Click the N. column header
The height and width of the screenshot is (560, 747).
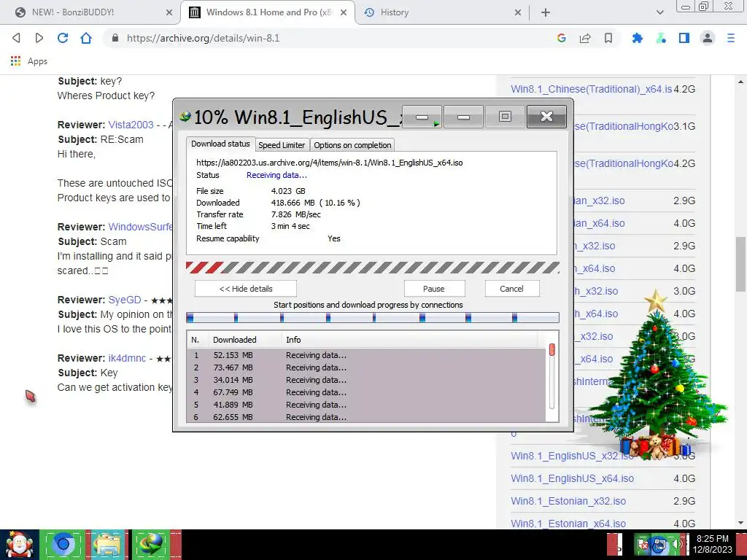pyautogui.click(x=198, y=340)
